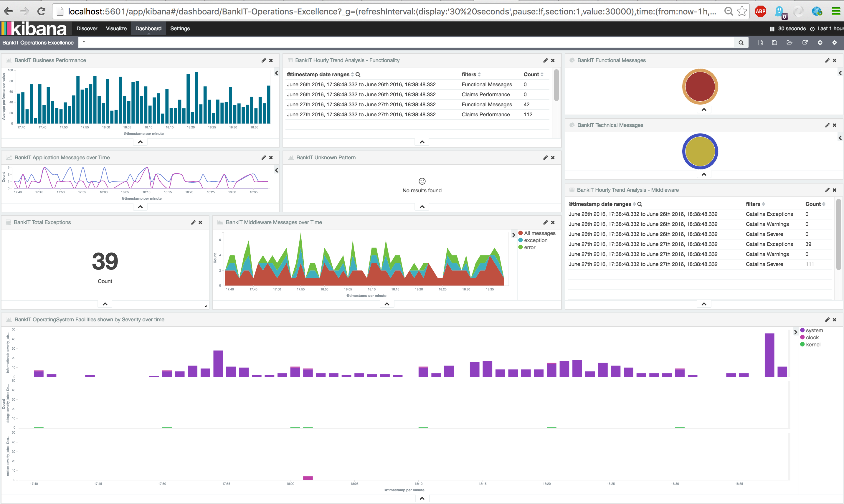Viewport: 844px width, 504px height.
Task: Remove the BankIT Technical Messages panel
Action: click(x=835, y=125)
